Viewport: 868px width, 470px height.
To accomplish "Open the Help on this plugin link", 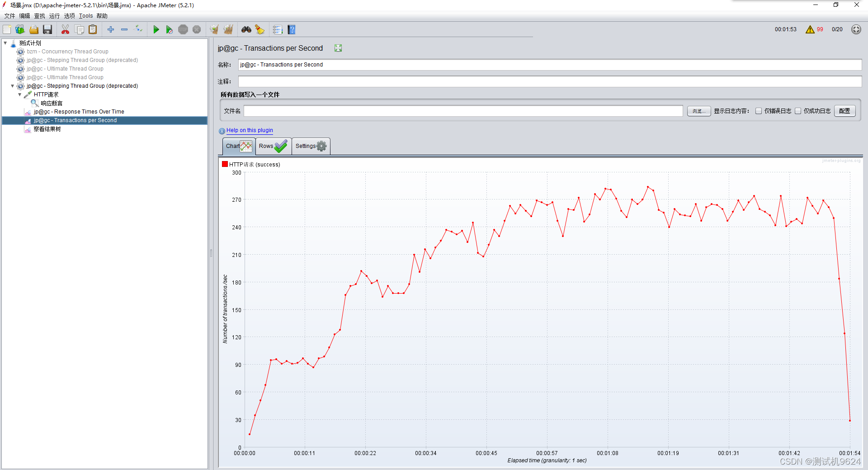I will (x=250, y=130).
